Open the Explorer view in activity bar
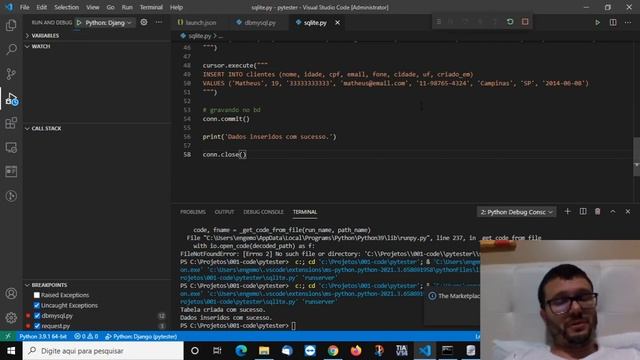 tap(11, 25)
